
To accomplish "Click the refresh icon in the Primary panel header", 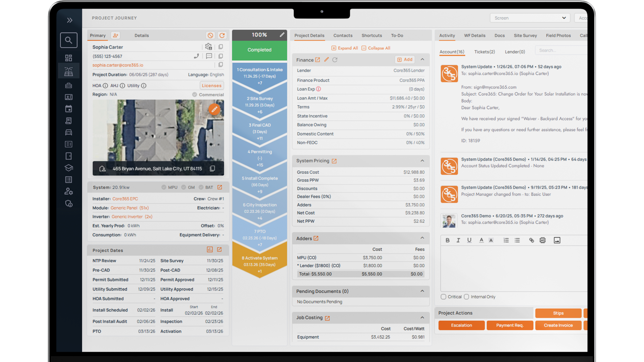I will [x=222, y=35].
